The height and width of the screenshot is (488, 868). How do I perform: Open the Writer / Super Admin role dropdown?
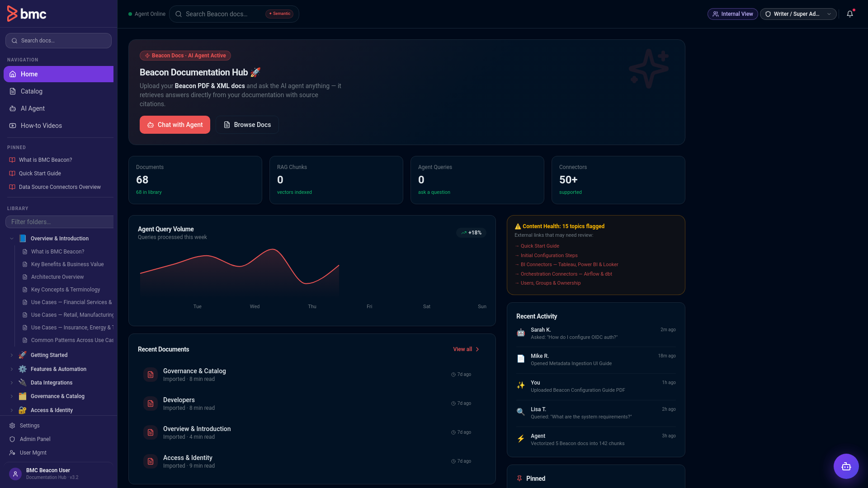pyautogui.click(x=798, y=14)
